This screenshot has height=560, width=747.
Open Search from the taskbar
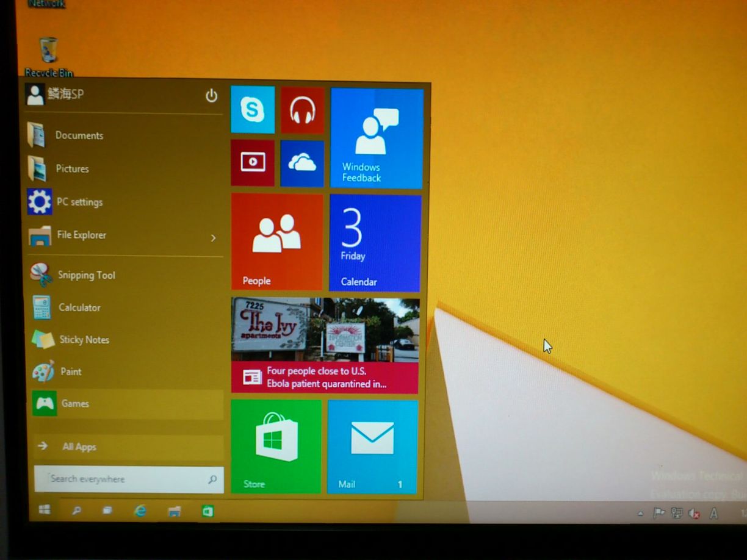click(76, 511)
